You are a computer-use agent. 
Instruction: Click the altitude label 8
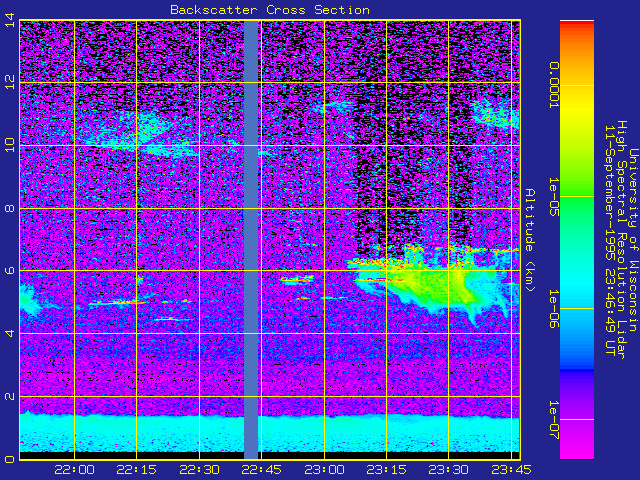tap(10, 208)
